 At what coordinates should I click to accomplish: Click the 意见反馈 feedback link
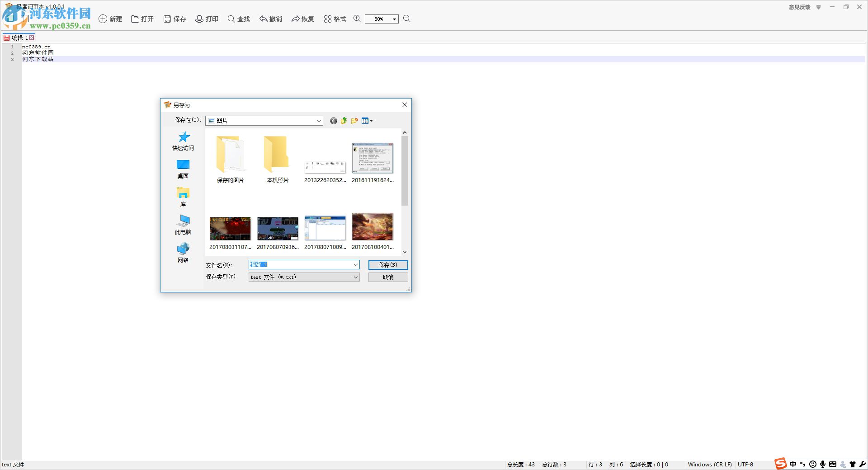click(x=800, y=7)
